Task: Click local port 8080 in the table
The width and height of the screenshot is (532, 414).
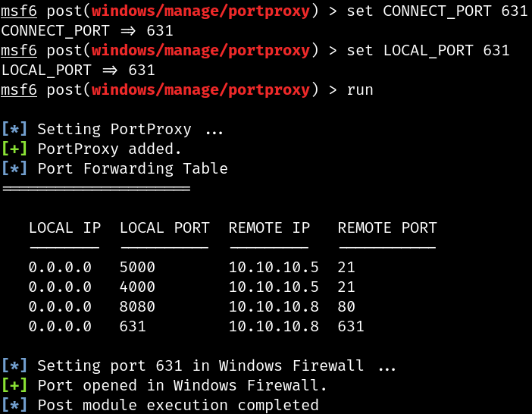Action: click(x=137, y=307)
